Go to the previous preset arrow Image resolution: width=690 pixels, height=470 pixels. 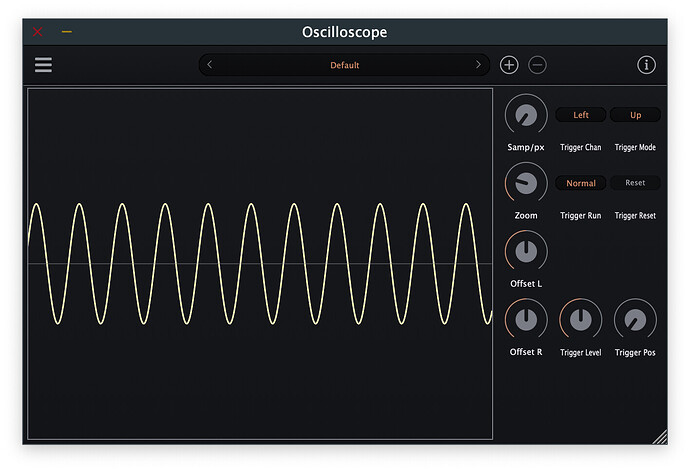209,65
